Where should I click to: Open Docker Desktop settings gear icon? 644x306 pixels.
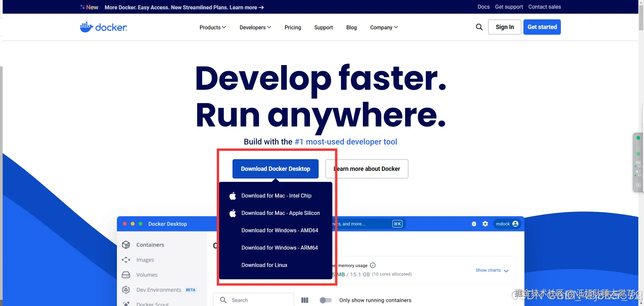(485, 224)
